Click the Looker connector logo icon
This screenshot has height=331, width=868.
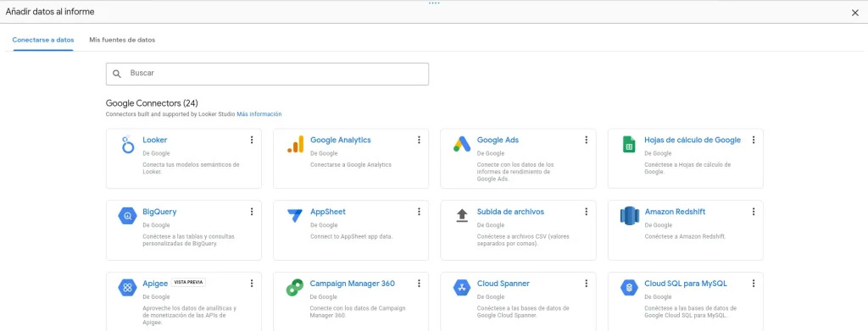(x=128, y=144)
